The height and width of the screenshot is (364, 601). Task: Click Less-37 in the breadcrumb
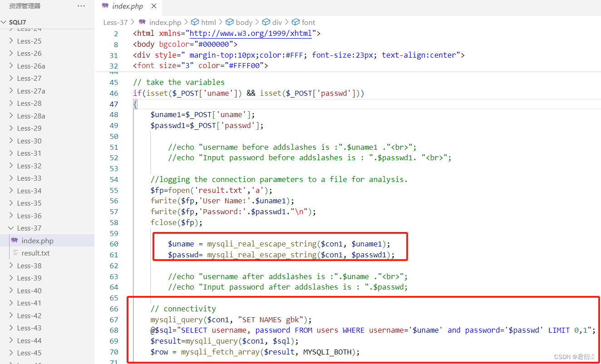(115, 22)
